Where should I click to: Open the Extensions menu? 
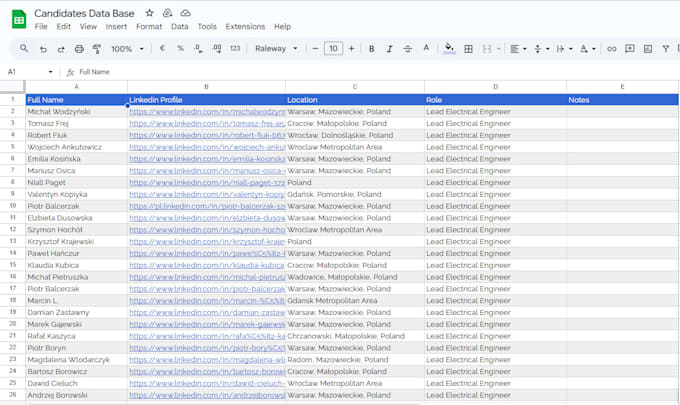pos(245,27)
